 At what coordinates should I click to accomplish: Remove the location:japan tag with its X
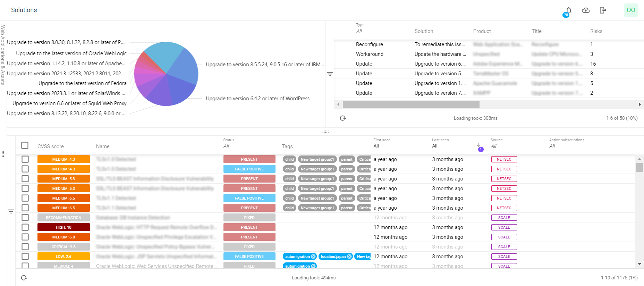349,256
